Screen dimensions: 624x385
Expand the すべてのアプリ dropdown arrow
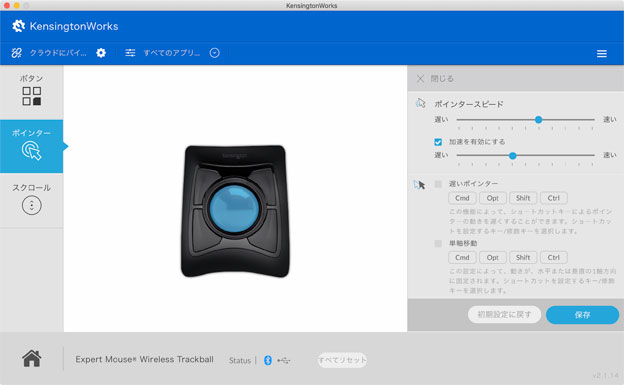coord(214,53)
